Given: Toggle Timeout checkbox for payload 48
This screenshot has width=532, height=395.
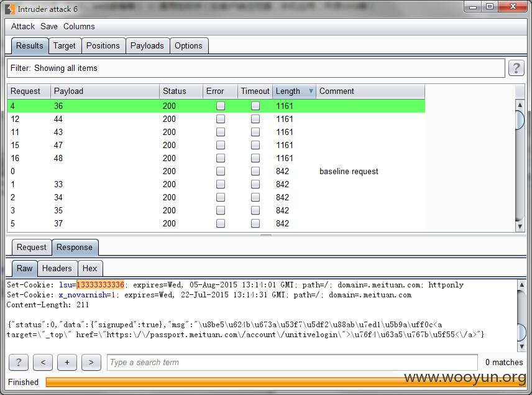Looking at the screenshot, I should (255, 158).
